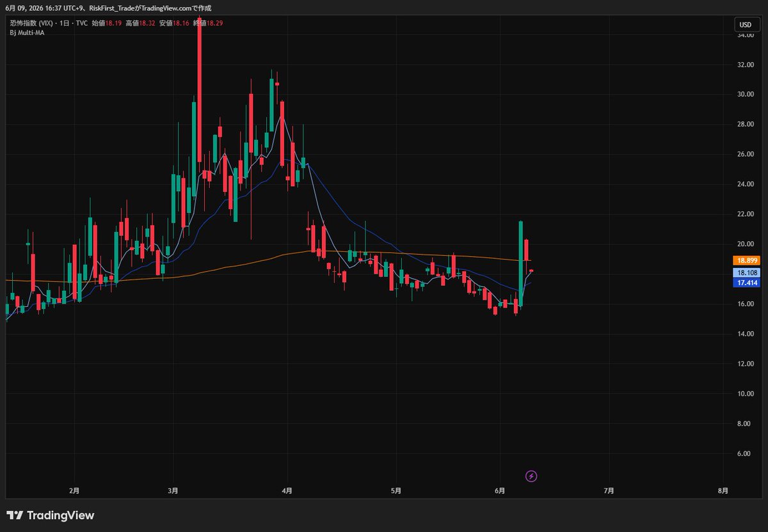Click the 22.00 price axis label
This screenshot has height=532, width=768.
745,214
